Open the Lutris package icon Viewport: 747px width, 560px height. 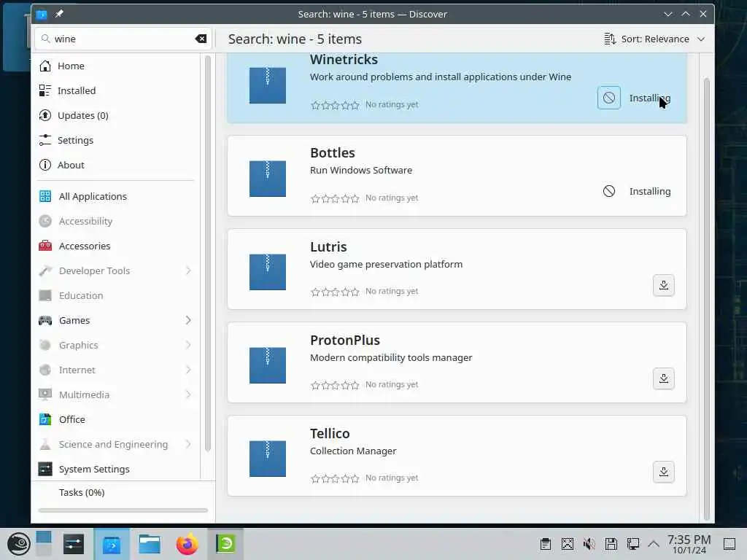tap(267, 272)
